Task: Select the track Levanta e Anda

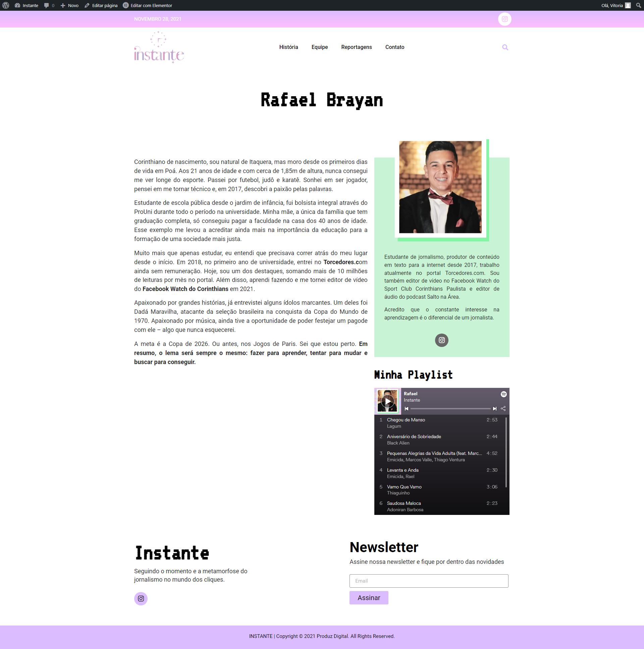Action: click(403, 470)
